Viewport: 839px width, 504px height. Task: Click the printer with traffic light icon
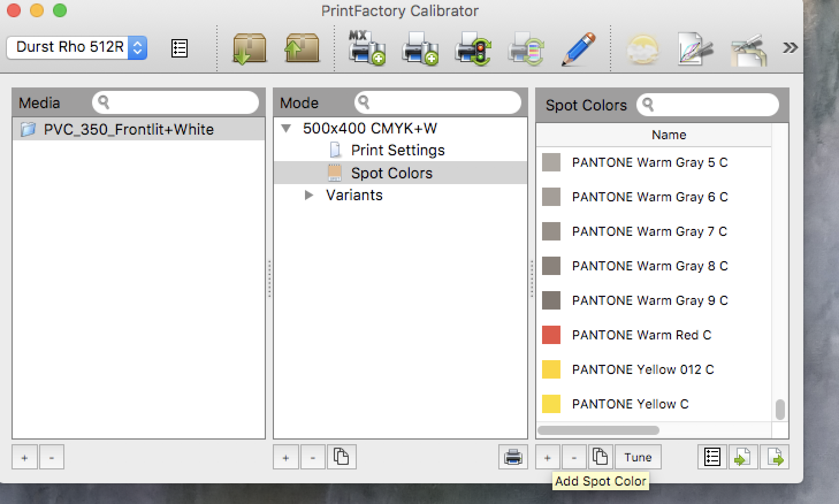(472, 49)
